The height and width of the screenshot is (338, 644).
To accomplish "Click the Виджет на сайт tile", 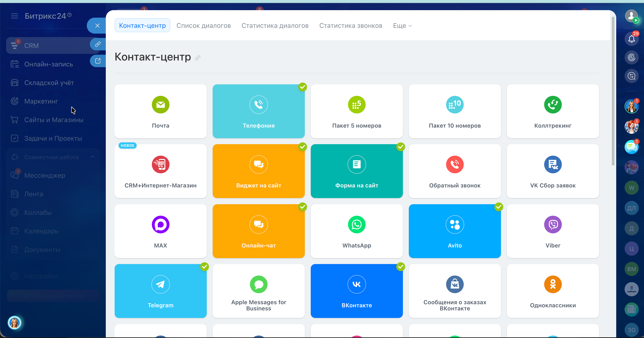I will pos(259,171).
